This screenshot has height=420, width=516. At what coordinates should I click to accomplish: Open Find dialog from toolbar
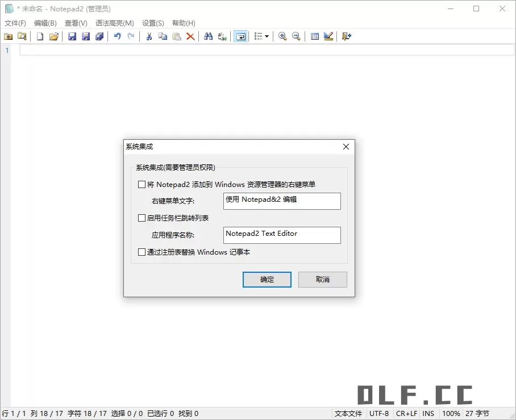(208, 36)
